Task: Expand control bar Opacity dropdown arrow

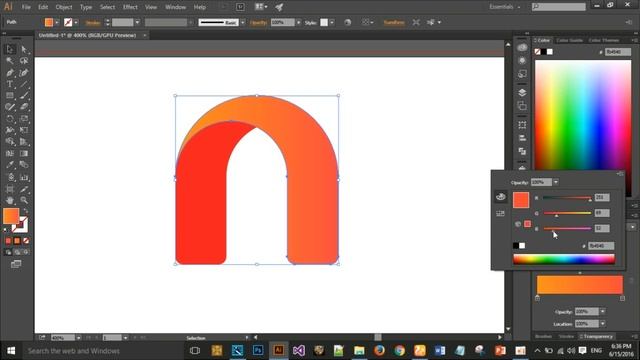Action: 299,23
